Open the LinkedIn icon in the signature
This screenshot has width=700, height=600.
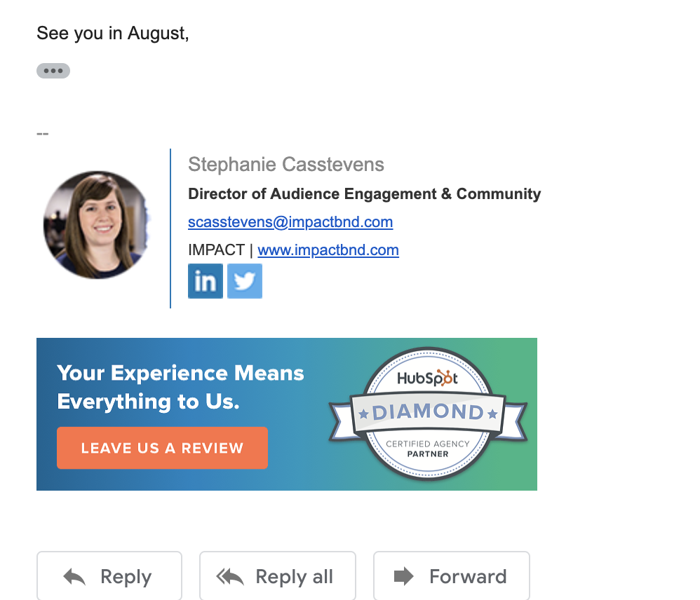tap(206, 281)
